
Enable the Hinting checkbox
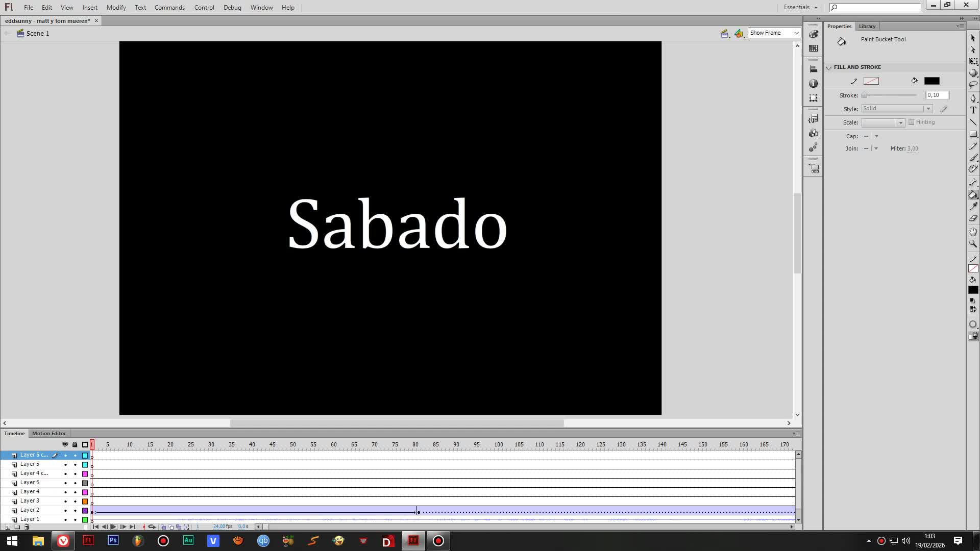click(911, 122)
